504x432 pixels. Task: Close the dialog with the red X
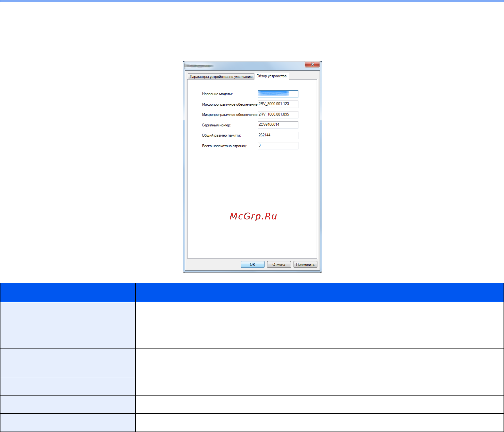[x=312, y=64]
